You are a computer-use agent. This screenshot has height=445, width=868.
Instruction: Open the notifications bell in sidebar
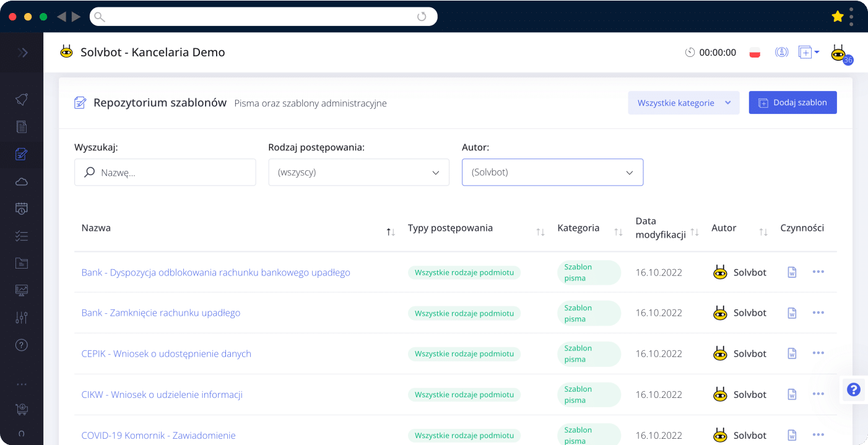(x=22, y=100)
